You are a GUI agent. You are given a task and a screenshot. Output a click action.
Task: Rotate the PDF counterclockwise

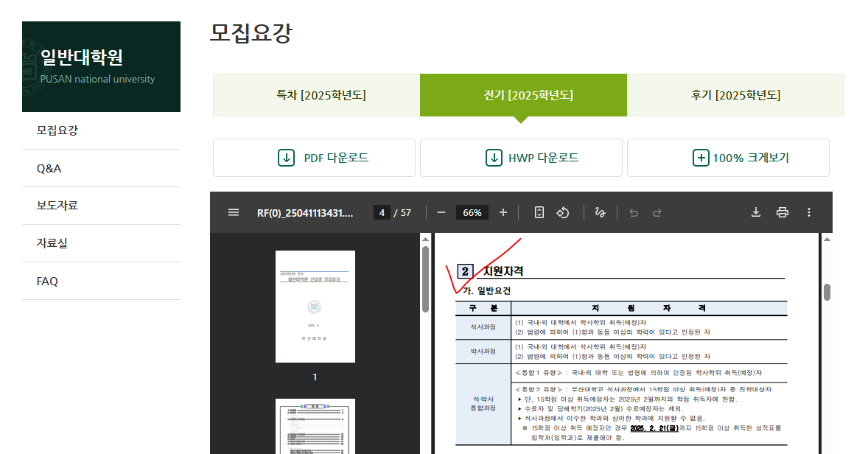[563, 212]
